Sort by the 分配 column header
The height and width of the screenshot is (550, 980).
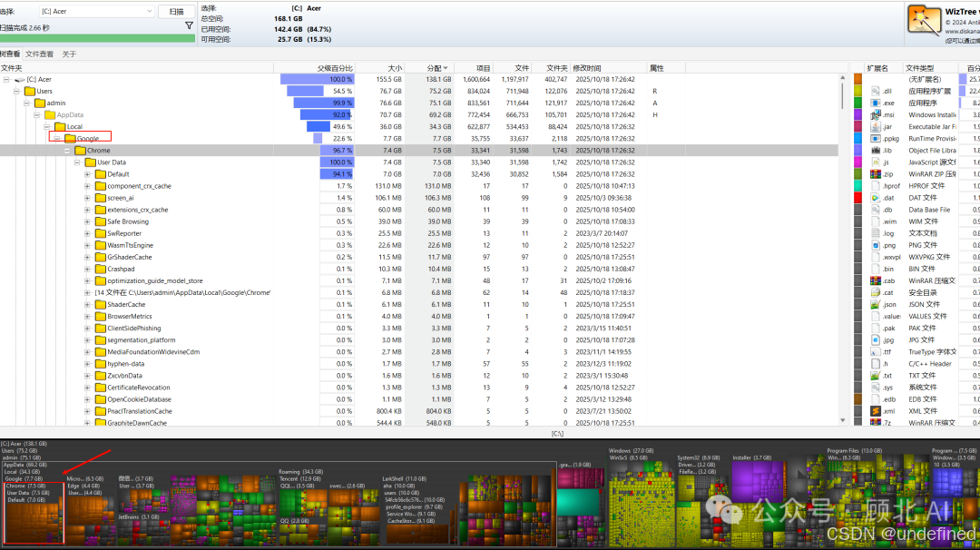[429, 67]
